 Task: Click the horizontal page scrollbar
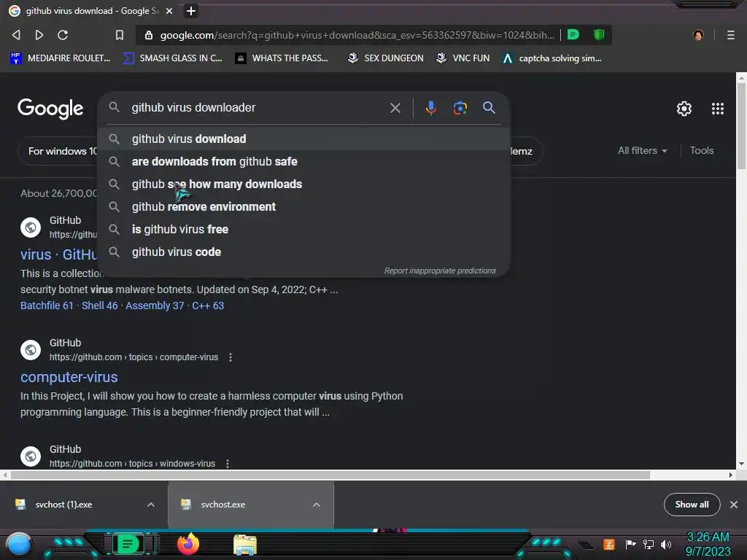[x=330, y=475]
